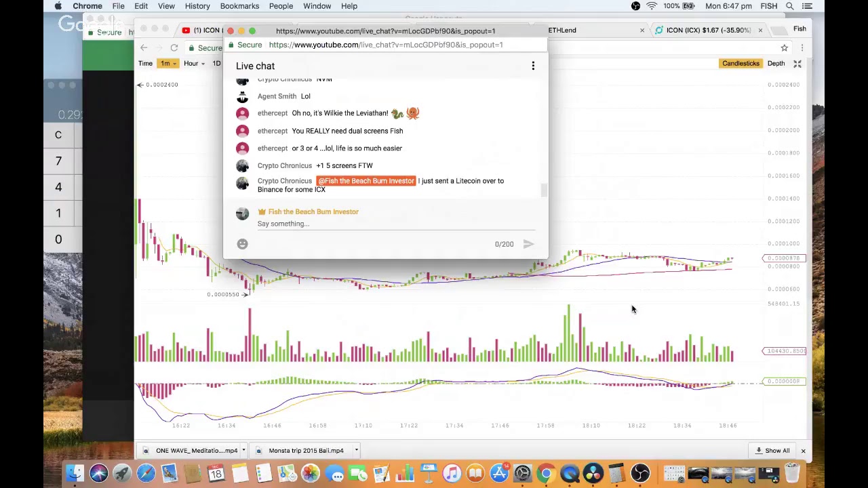Reload the page in the background Chrome window
This screenshot has height=488, width=868.
[174, 47]
